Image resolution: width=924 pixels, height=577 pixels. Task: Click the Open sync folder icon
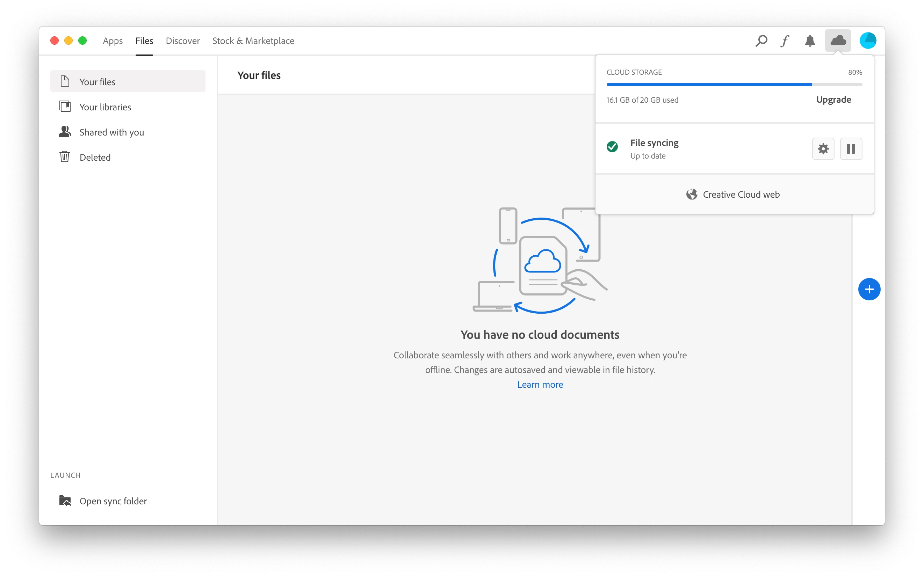(x=65, y=501)
